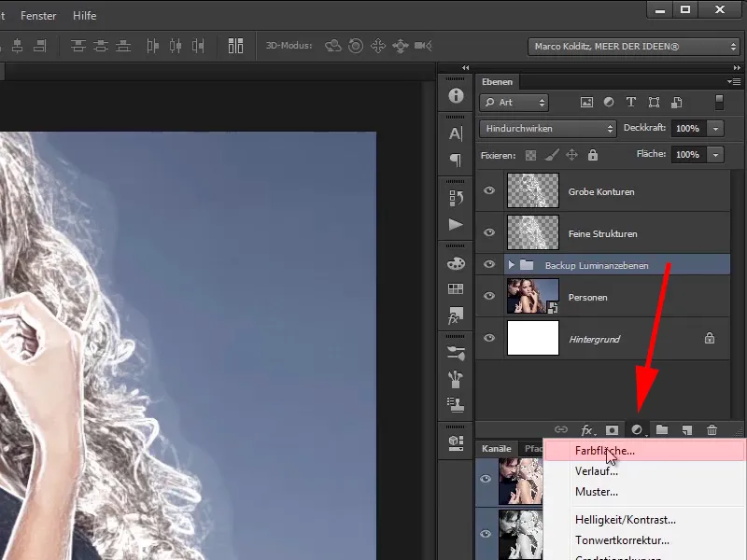Select 3D zoom camera icon

(423, 46)
